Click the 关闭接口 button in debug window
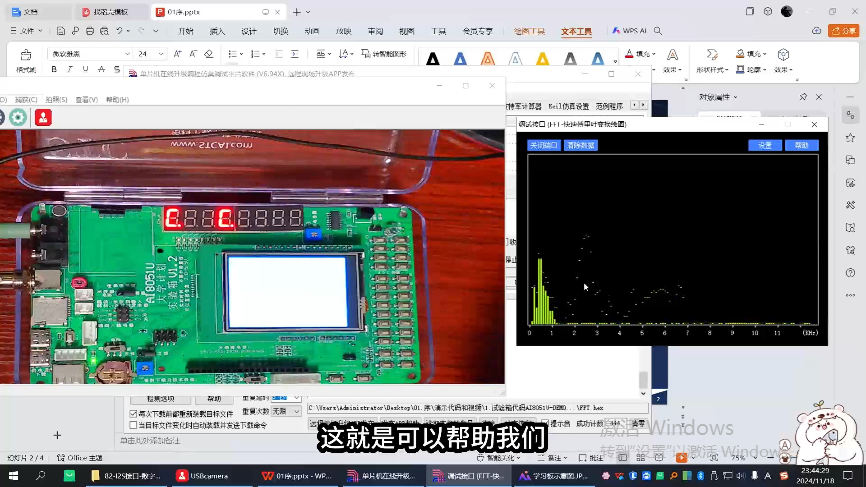866x487 pixels. 543,145
